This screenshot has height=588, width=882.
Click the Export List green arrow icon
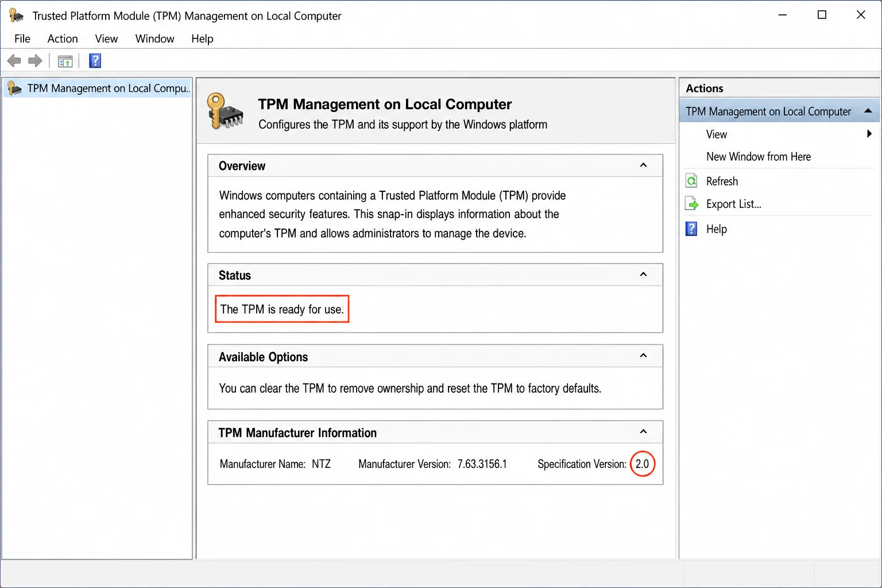(692, 204)
